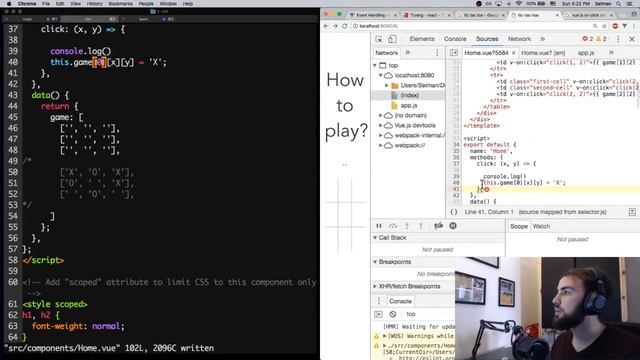Image resolution: width=640 pixels, height=360 pixels.
Task: Click the red error count indicator
Action: click(588, 39)
